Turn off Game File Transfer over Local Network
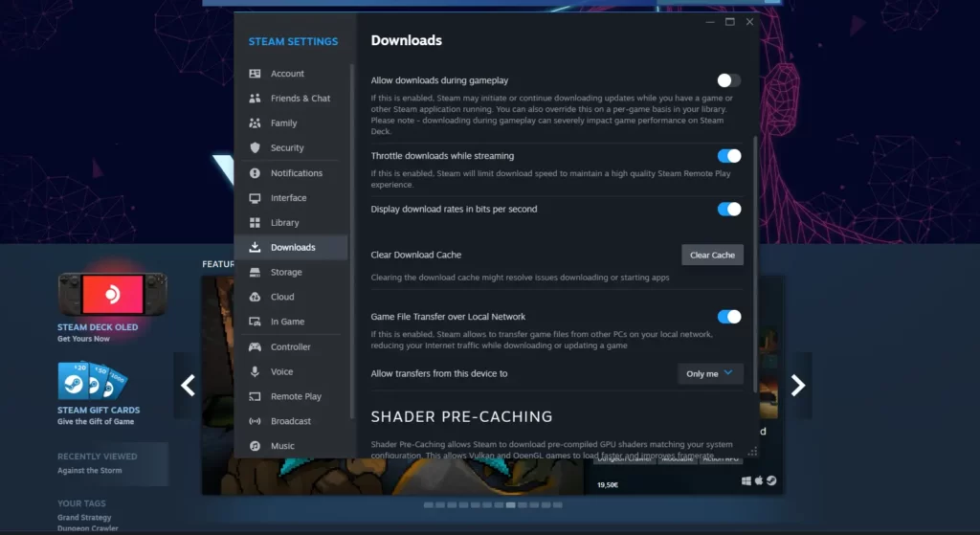 click(728, 317)
